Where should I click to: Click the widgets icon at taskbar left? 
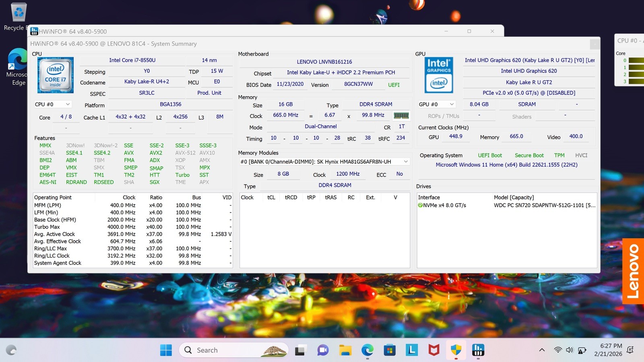(11, 350)
